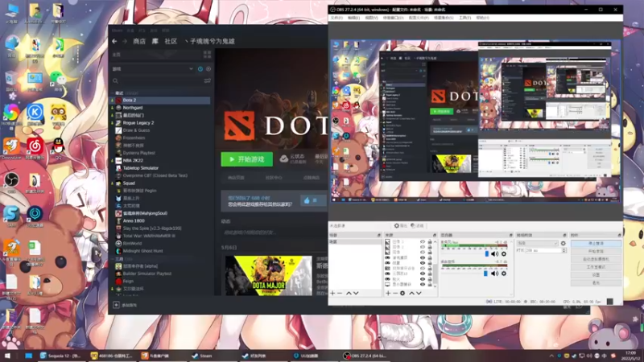Click the plus icon next to 添加游戏
The width and height of the screenshot is (644, 362).
pyautogui.click(x=116, y=305)
